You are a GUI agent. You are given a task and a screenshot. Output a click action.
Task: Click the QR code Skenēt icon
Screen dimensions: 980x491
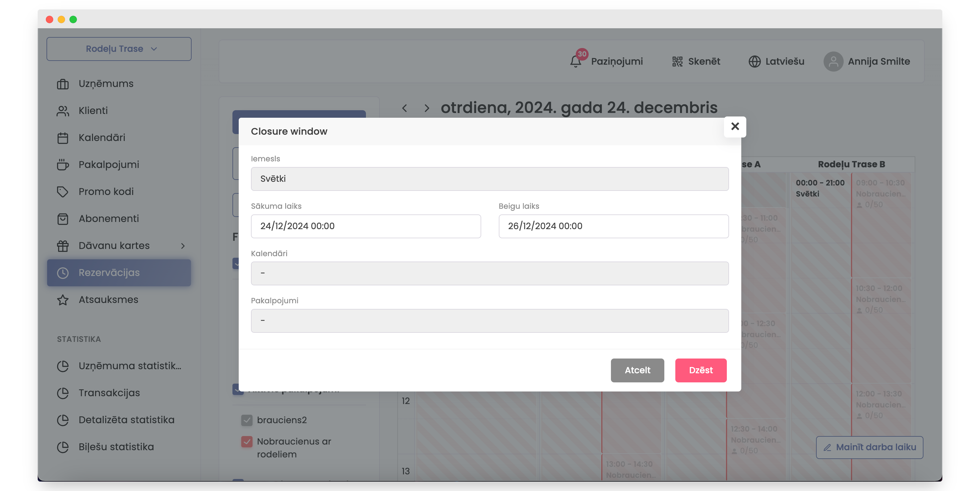pyautogui.click(x=677, y=61)
